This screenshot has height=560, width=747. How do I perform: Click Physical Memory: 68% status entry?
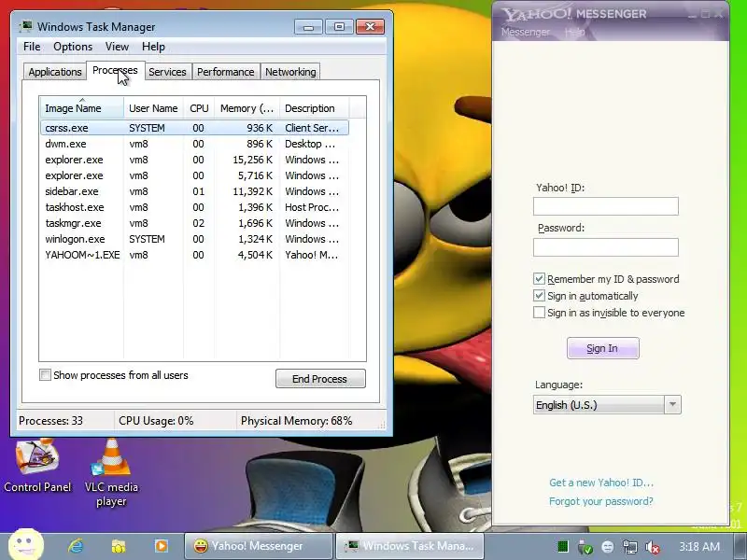(x=296, y=421)
